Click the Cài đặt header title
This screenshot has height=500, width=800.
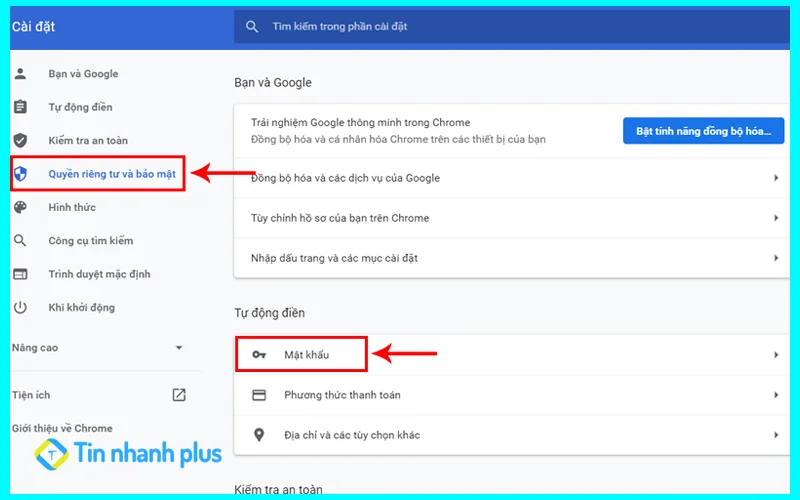pos(33,27)
